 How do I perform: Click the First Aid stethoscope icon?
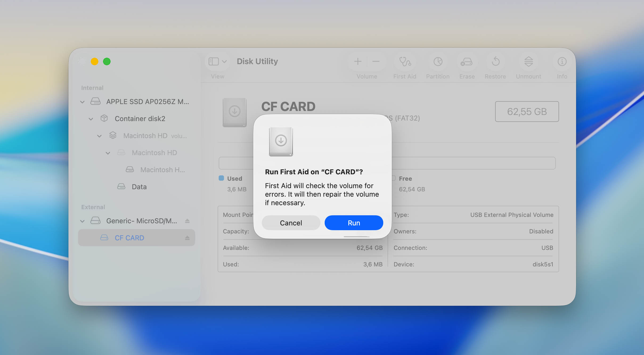point(405,62)
